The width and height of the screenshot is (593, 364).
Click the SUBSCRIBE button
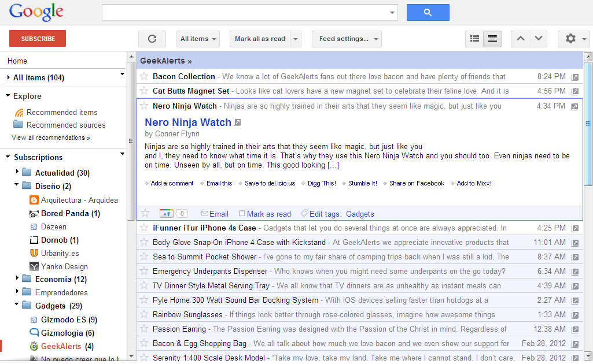pyautogui.click(x=37, y=38)
